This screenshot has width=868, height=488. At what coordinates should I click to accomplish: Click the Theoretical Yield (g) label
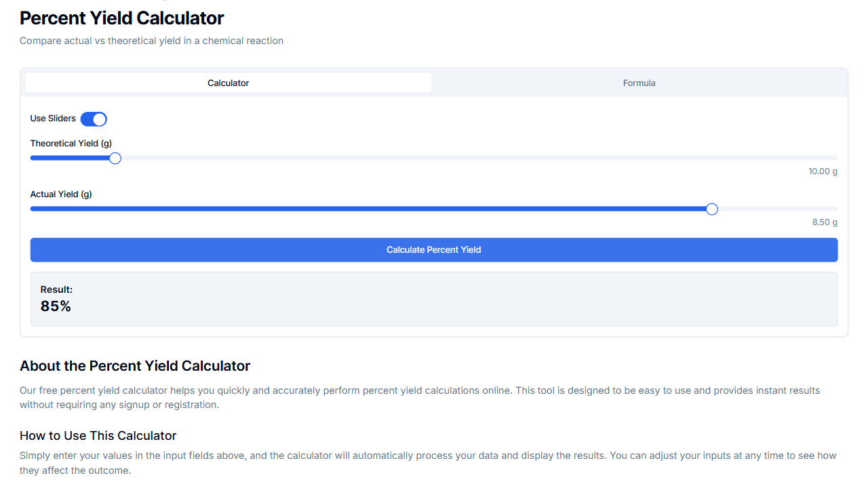coord(71,143)
